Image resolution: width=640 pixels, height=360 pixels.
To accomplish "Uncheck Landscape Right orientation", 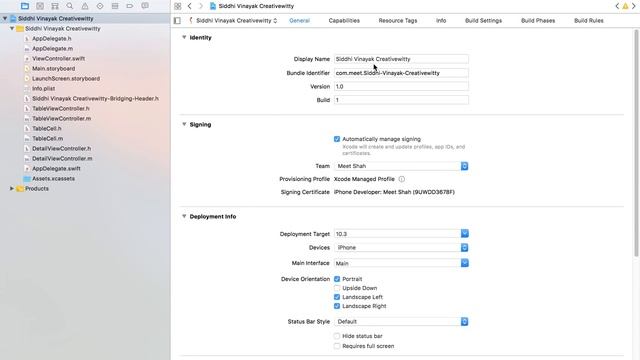I will pos(337,306).
